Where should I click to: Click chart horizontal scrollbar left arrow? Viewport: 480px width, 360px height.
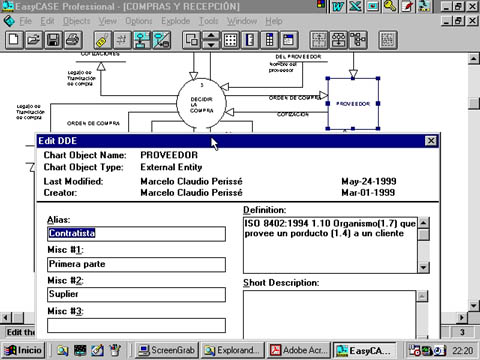pos(6,318)
